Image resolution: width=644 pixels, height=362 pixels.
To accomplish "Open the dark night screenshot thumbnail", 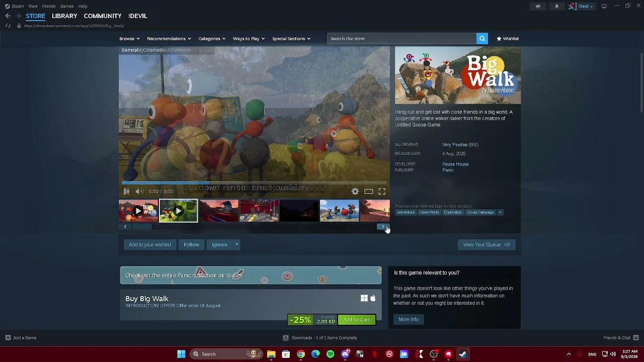I will [x=299, y=211].
